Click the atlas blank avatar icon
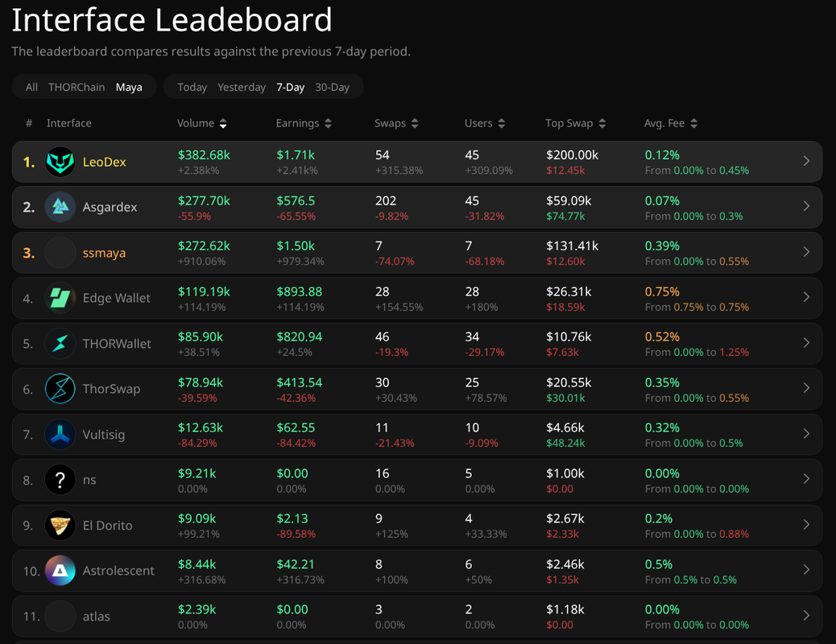 coord(60,617)
